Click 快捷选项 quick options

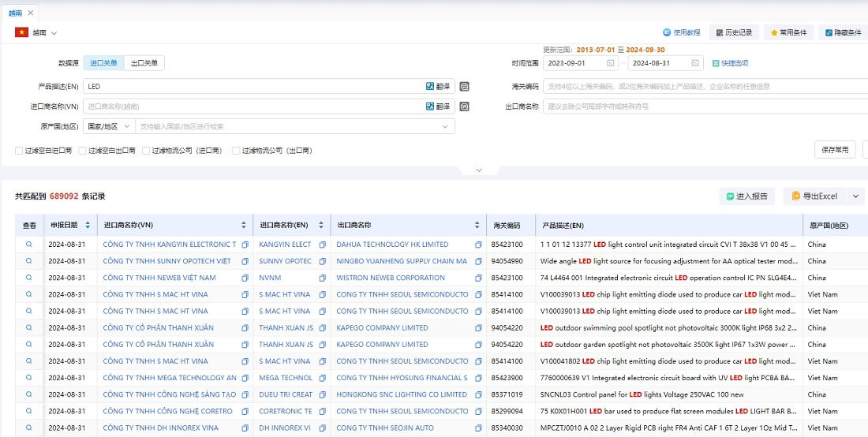731,63
